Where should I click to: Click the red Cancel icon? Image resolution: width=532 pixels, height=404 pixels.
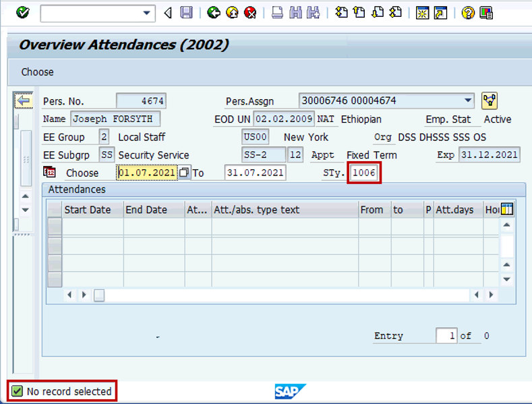click(x=250, y=13)
